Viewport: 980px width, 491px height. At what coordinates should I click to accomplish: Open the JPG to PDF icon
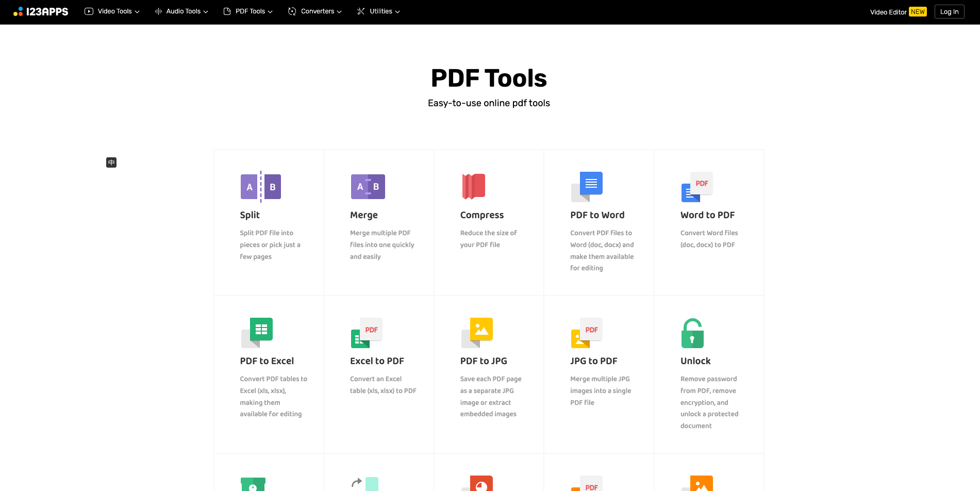[x=587, y=332]
